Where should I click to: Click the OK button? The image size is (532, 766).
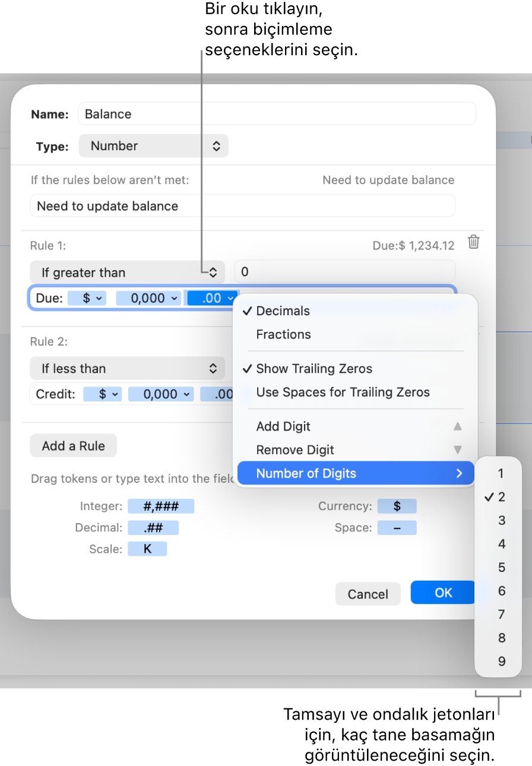(443, 593)
